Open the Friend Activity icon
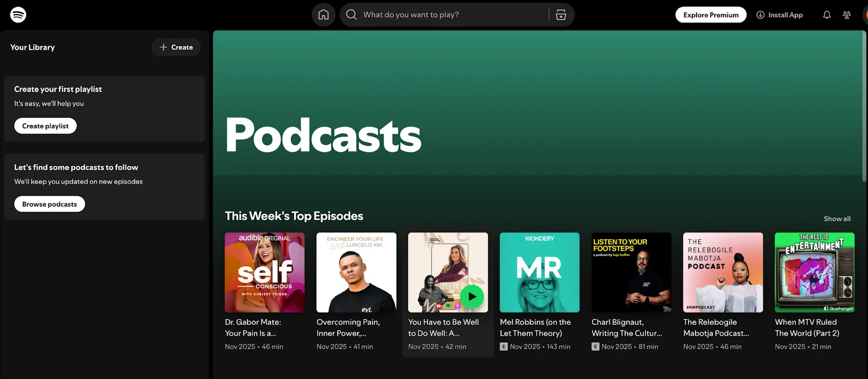The height and width of the screenshot is (379, 868). pos(847,15)
